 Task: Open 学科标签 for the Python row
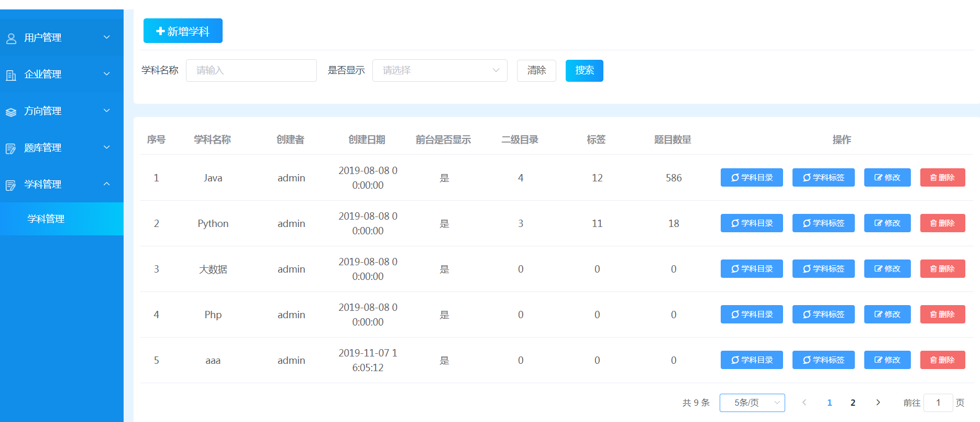[x=823, y=223]
